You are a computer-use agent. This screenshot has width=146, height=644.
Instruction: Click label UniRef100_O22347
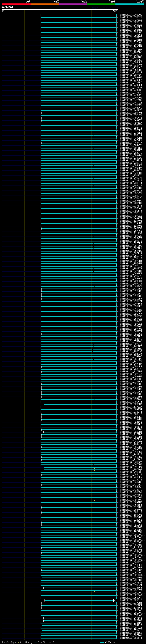pyautogui.click(x=131, y=374)
